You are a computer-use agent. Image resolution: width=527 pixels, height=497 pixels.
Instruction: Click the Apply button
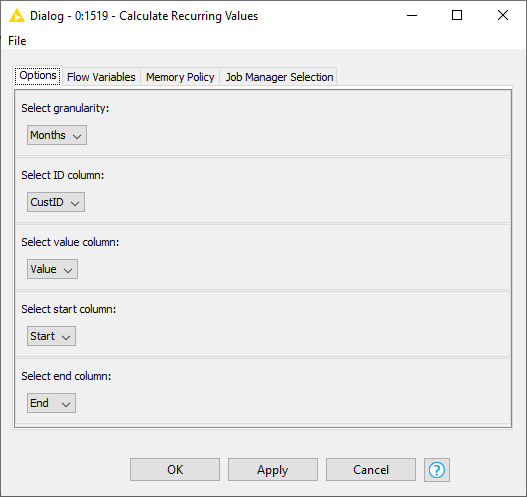(x=273, y=469)
